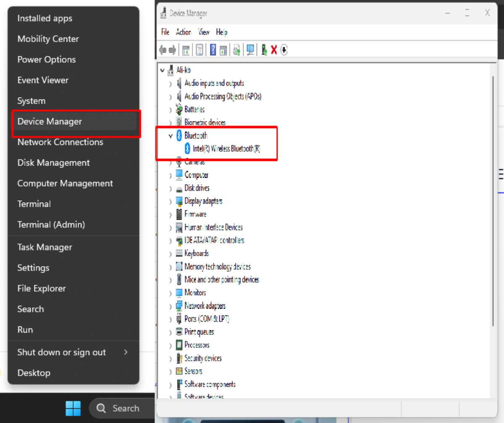Click the Batteries category icon
The width and height of the screenshot is (504, 423).
click(x=179, y=110)
